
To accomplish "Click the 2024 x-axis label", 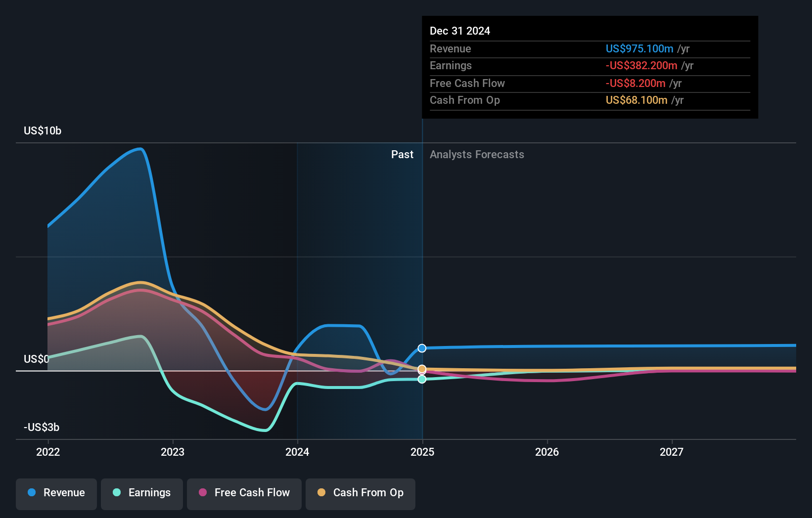I will click(297, 452).
